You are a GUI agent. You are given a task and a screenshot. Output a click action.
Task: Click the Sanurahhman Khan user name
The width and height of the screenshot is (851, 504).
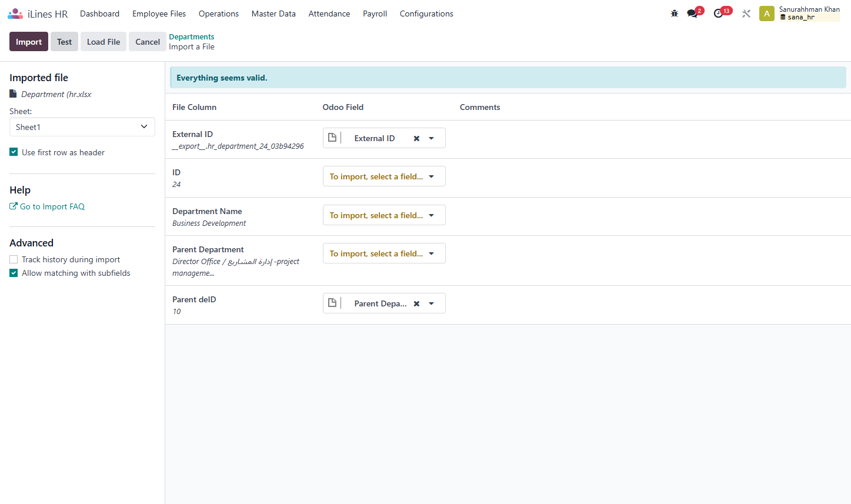click(x=809, y=9)
